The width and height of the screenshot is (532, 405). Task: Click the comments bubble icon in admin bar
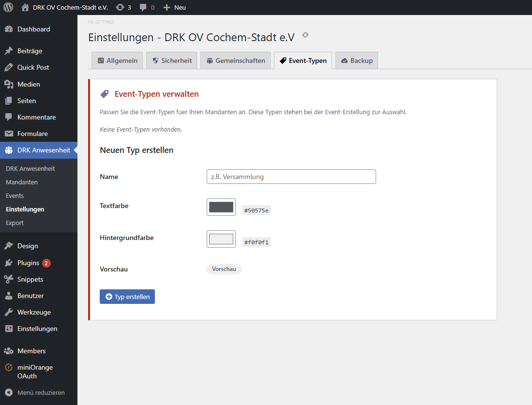[143, 7]
